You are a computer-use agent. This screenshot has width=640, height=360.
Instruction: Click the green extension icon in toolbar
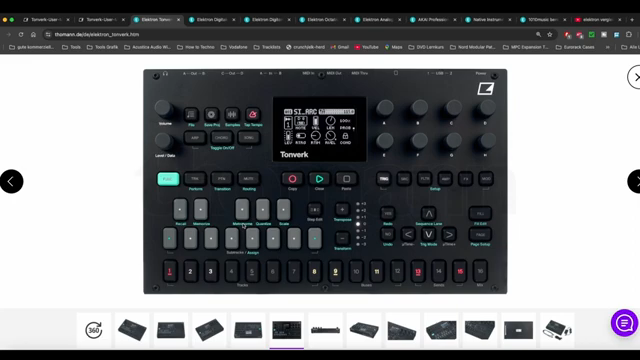591,35
